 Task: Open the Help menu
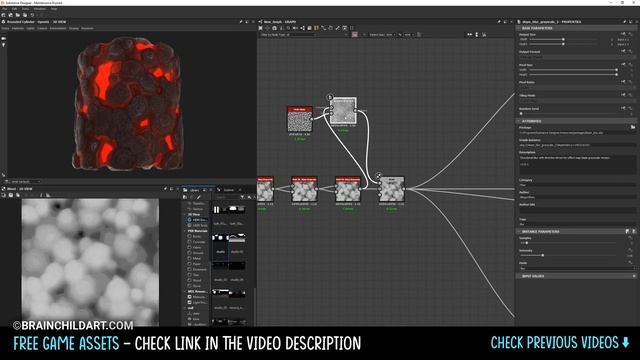(x=54, y=9)
